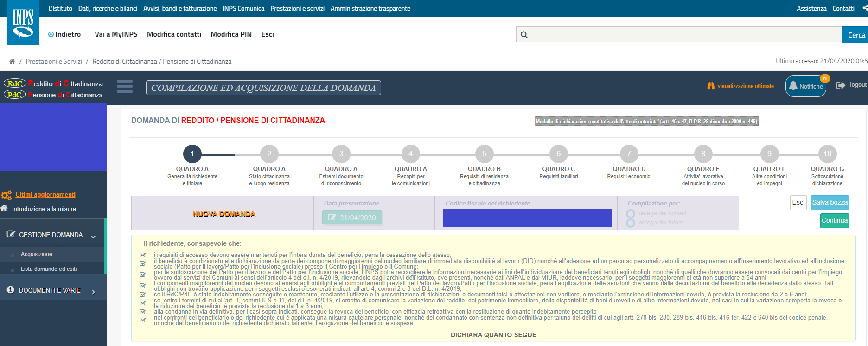The height and width of the screenshot is (346, 868).
Task: Open Assistenza link in top bar
Action: (811, 8)
